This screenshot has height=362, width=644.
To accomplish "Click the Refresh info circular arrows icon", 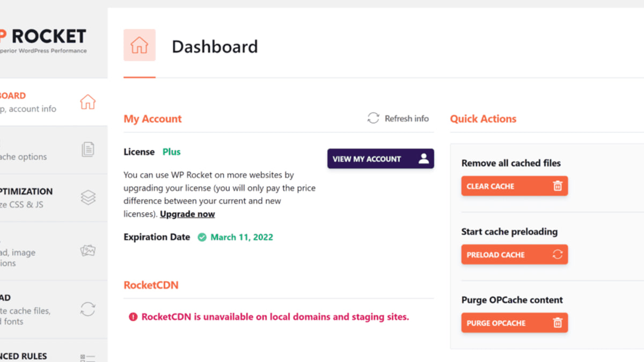I will 373,119.
